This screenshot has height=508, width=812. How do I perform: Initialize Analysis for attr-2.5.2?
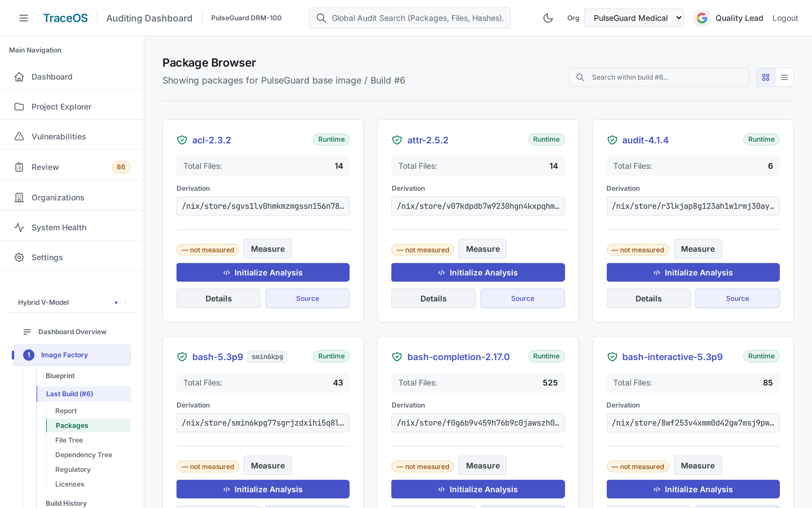[x=478, y=272]
